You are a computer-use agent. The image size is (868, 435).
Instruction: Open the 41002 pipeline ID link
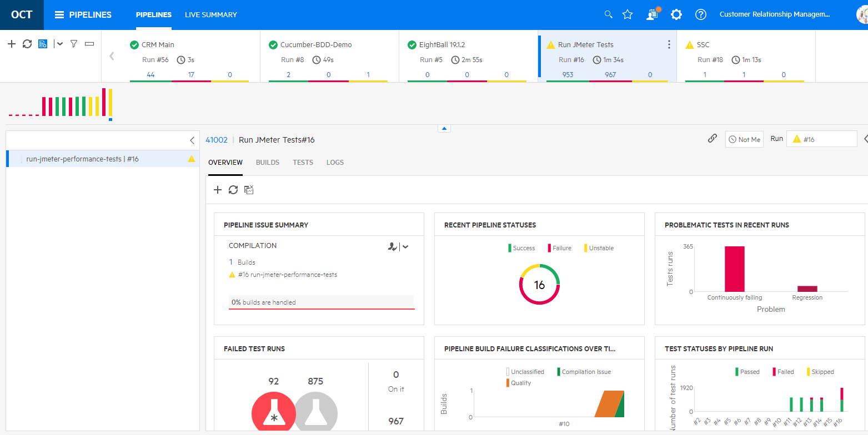tap(217, 140)
